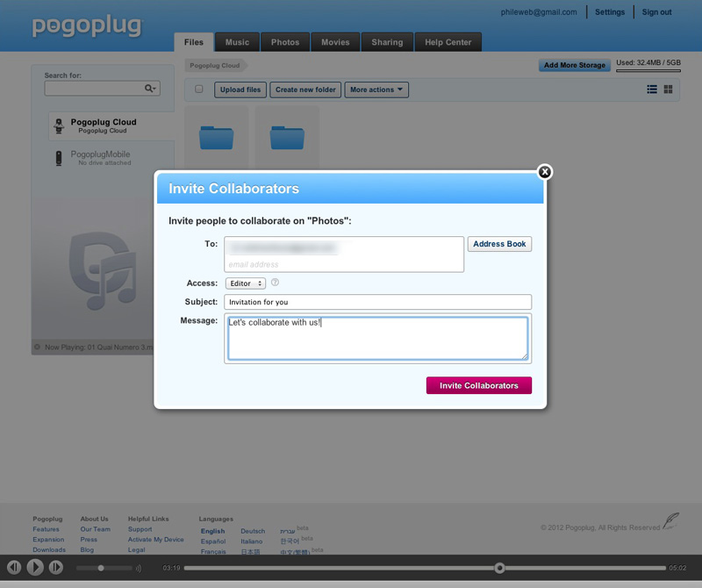Click the storage used progress bar

[x=648, y=70]
